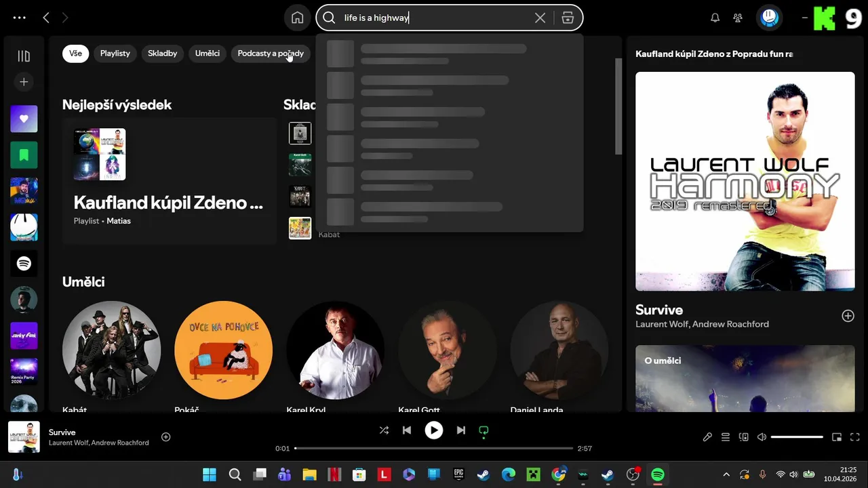Click the results panel vertical scrollbar
Screen dimensions: 868x488
click(x=618, y=106)
